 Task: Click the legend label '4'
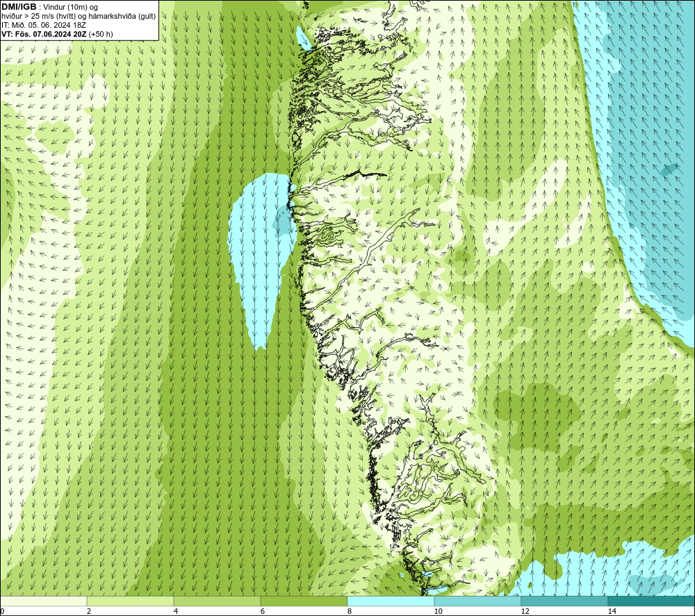[x=176, y=611]
